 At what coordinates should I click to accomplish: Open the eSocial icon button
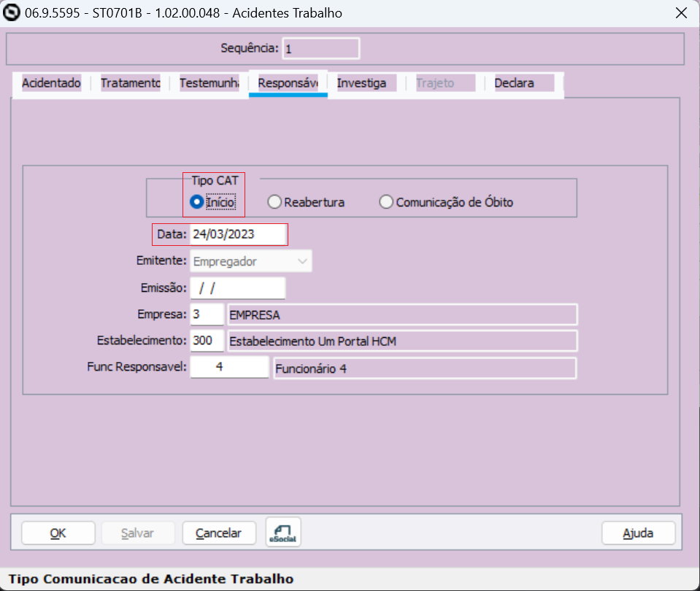coord(283,532)
